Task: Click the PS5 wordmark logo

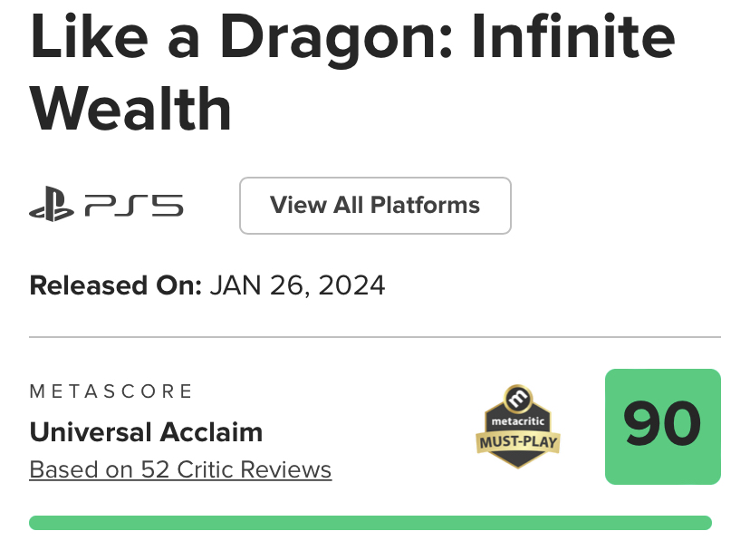Action: (134, 207)
